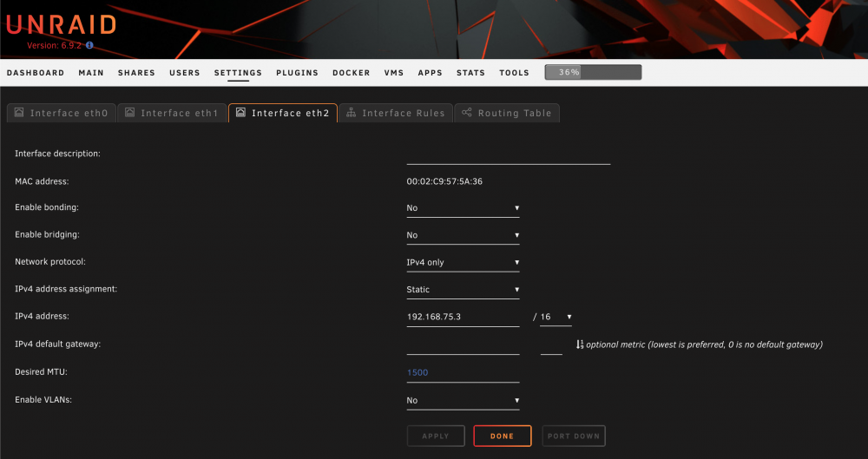Click the network icon on the Interface eth2 tab
Image resolution: width=868 pixels, height=459 pixels.
coord(240,113)
